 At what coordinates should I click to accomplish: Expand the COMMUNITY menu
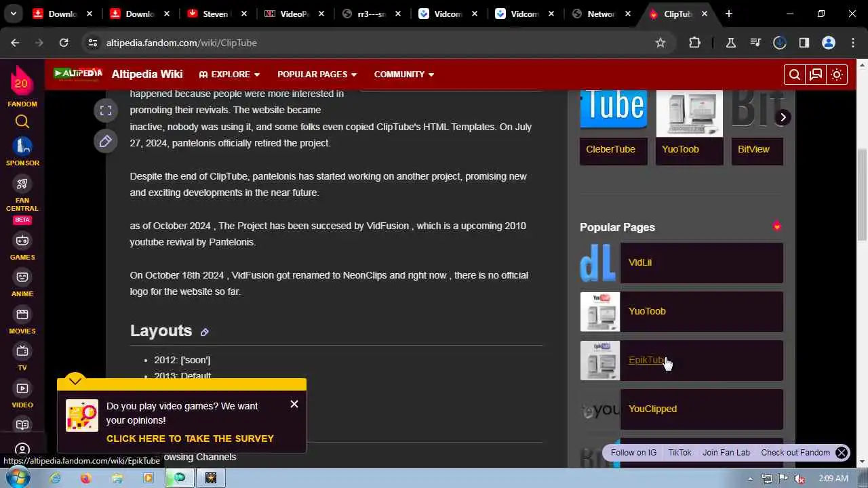403,75
